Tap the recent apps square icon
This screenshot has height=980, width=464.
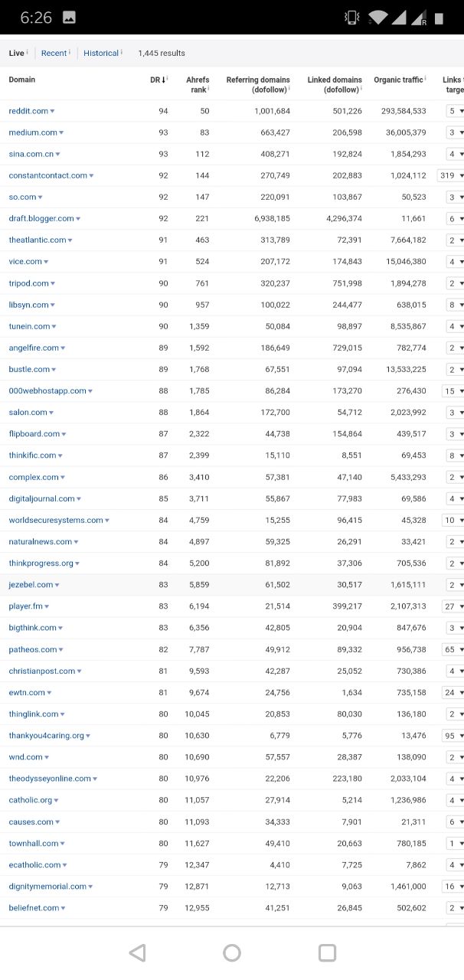click(327, 952)
